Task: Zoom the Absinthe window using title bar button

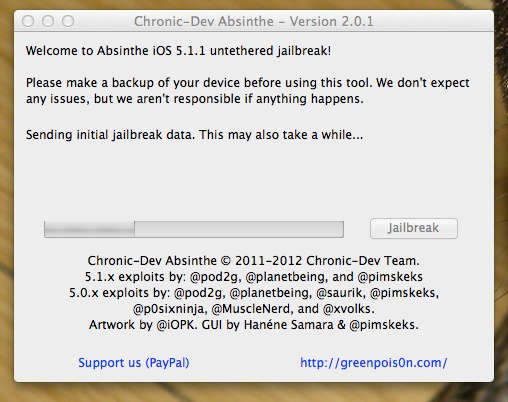Action: pyautogui.click(x=68, y=21)
